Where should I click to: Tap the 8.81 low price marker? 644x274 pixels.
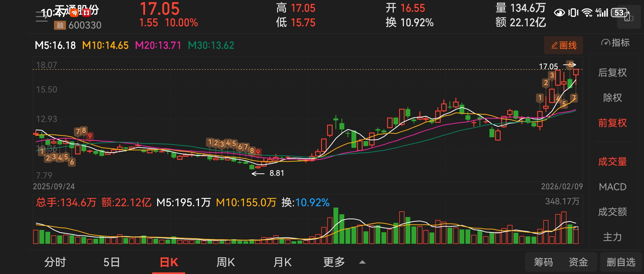tap(277, 173)
